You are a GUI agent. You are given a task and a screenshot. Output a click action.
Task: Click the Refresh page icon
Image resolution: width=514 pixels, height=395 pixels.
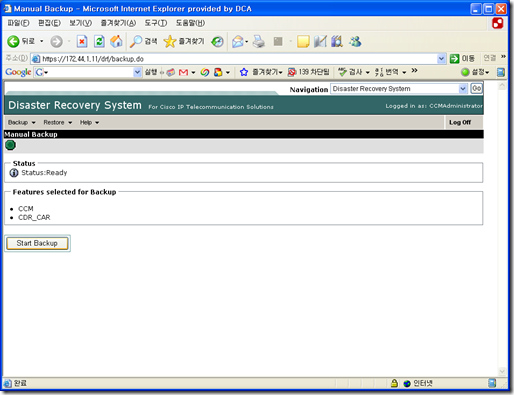[x=99, y=42]
